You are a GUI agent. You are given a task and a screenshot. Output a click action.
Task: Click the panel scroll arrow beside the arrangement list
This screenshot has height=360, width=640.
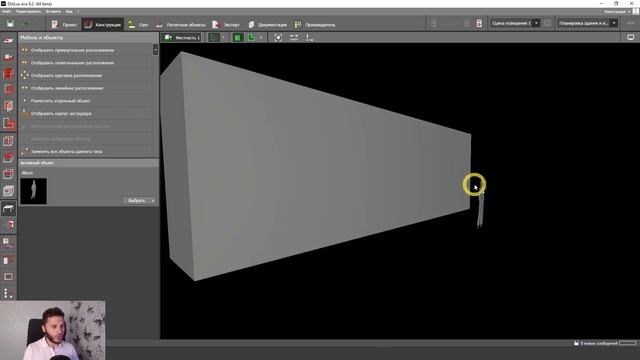point(156,50)
